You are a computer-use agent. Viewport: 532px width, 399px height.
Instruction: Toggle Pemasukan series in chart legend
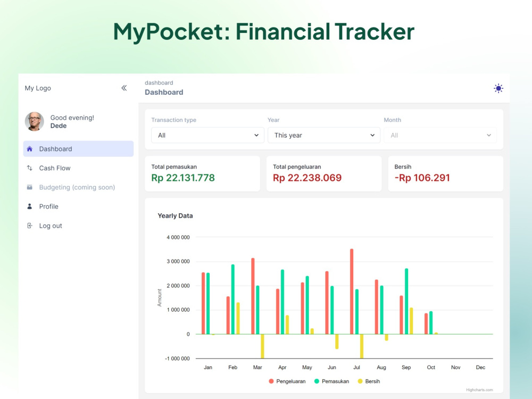tap(331, 381)
